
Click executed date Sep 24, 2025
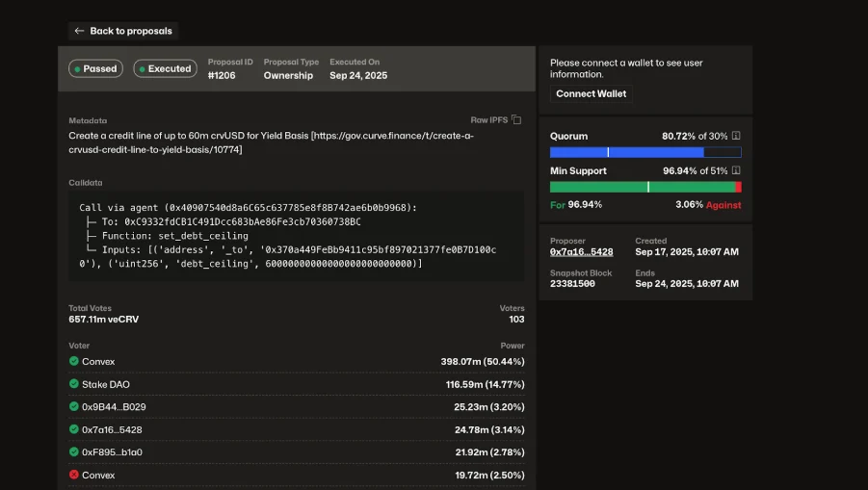coord(358,76)
